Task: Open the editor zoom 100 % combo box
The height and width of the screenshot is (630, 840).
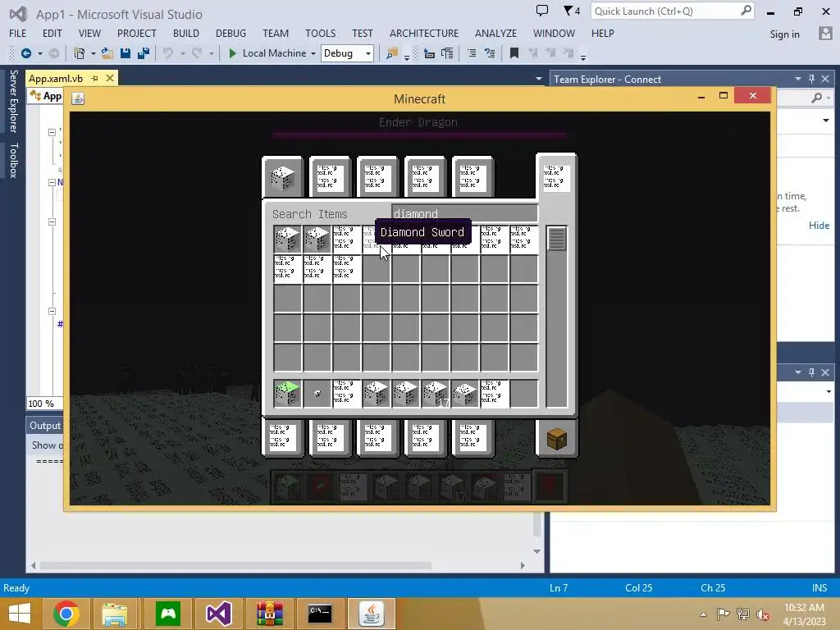Action: [x=44, y=404]
